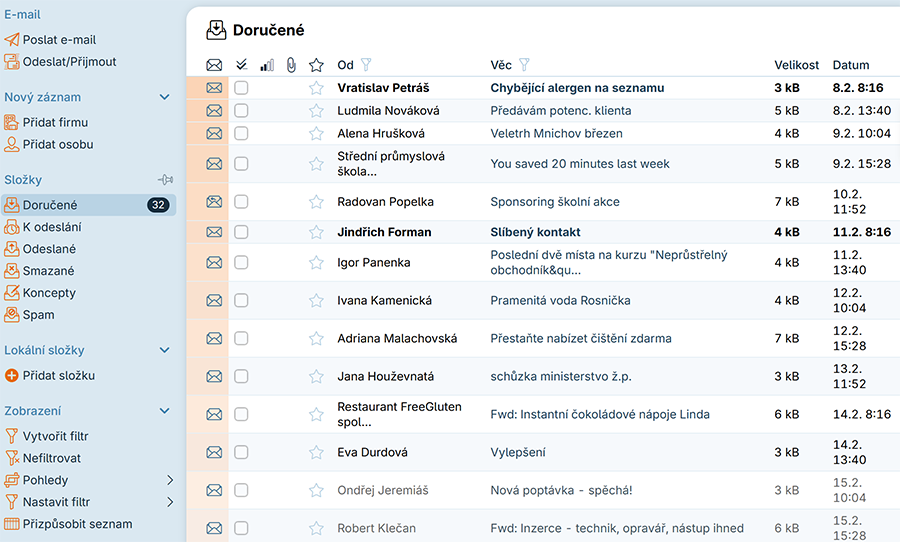Click the filter funnel next to Věc

pyautogui.click(x=524, y=64)
